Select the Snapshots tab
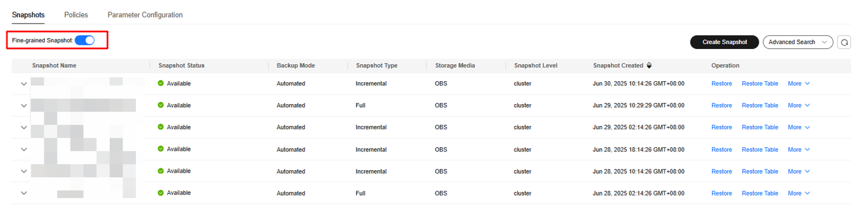 [28, 15]
